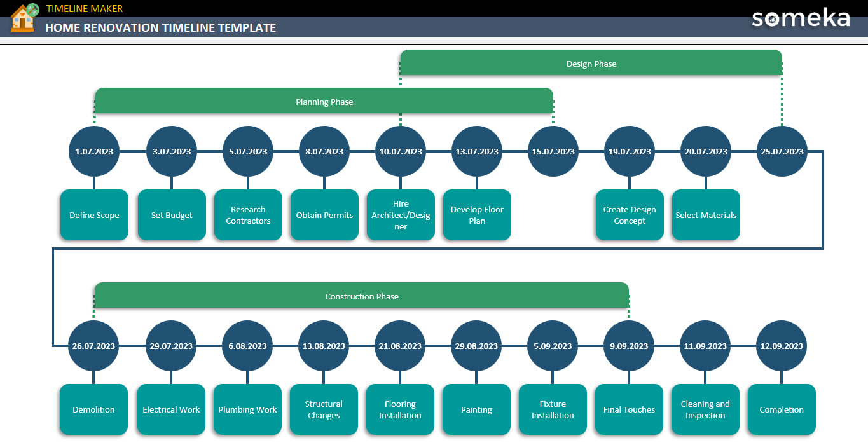The image size is (868, 445).
Task: Click the Demolition task box
Action: click(93, 409)
